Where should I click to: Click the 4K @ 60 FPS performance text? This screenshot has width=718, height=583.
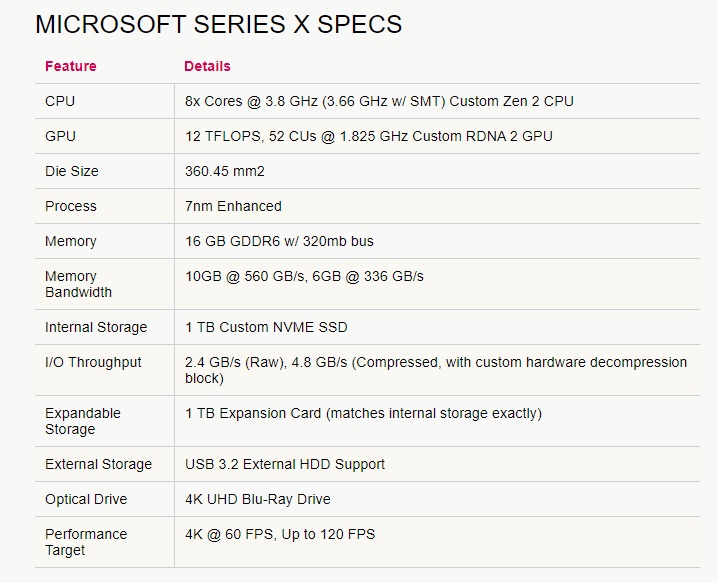coord(280,534)
